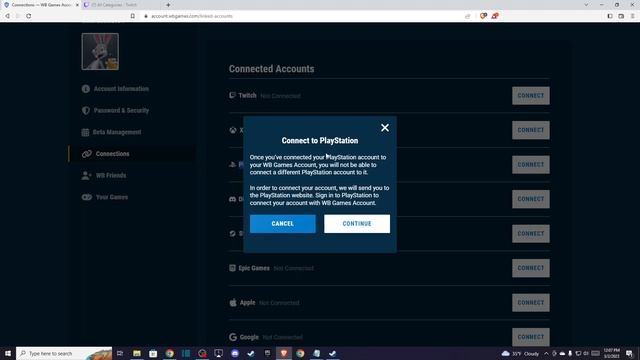Select the WB Games Connections browser tab

[x=39, y=5]
